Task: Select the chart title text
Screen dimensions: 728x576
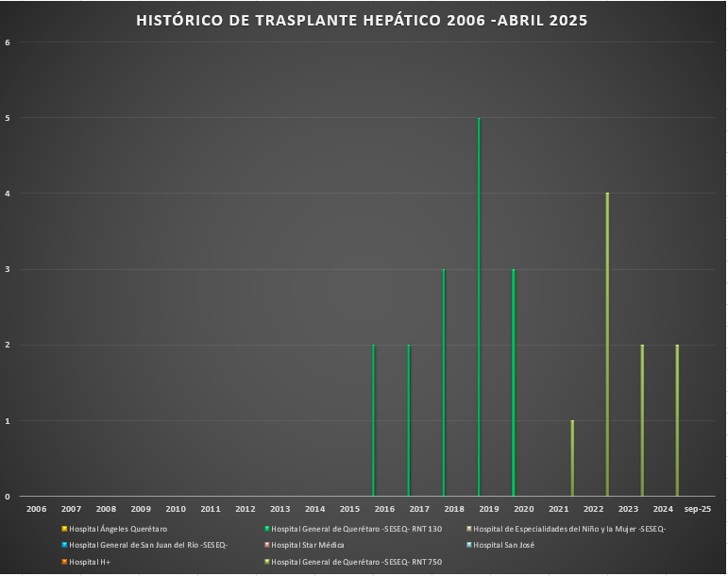Action: click(x=362, y=20)
